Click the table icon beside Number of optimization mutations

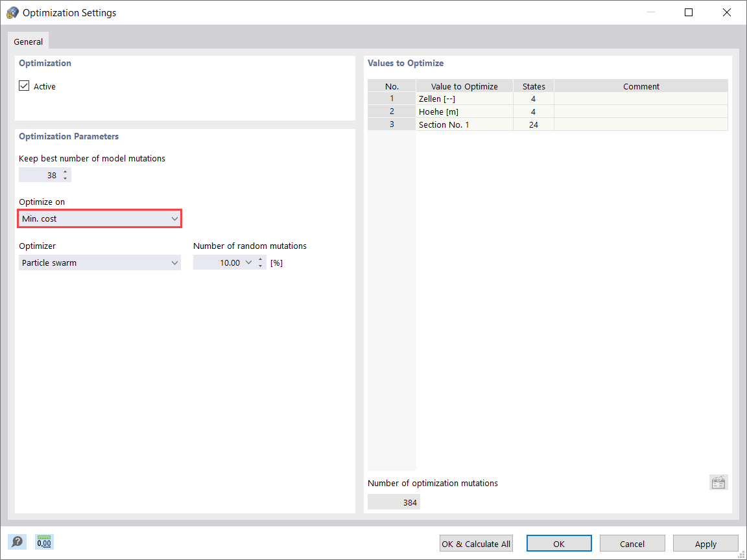click(x=718, y=482)
